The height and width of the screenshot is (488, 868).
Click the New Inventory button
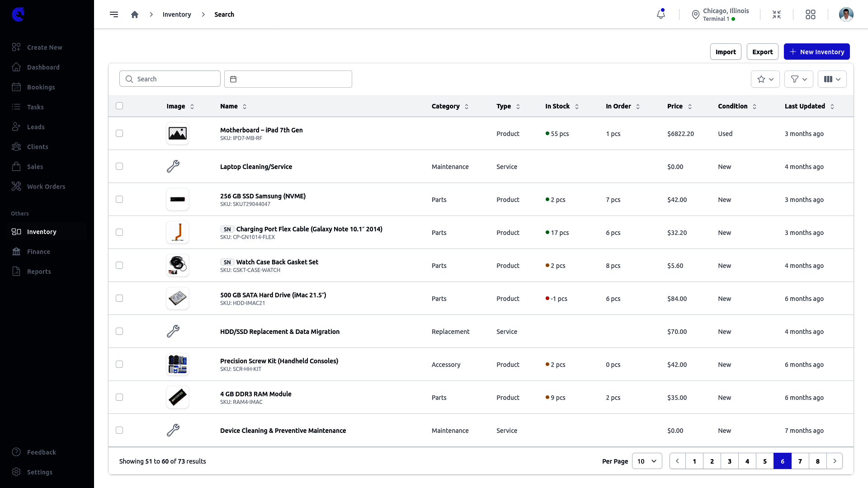click(x=816, y=52)
